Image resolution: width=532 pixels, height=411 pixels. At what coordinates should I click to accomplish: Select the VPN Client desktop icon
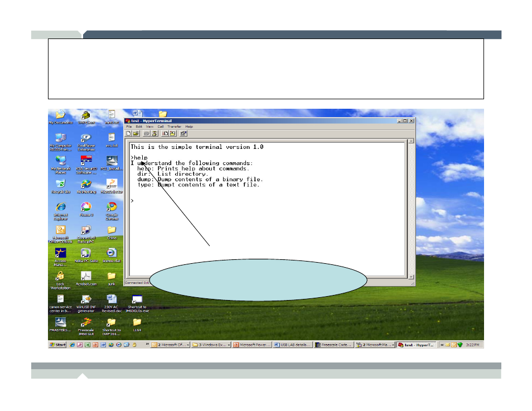[86, 117]
